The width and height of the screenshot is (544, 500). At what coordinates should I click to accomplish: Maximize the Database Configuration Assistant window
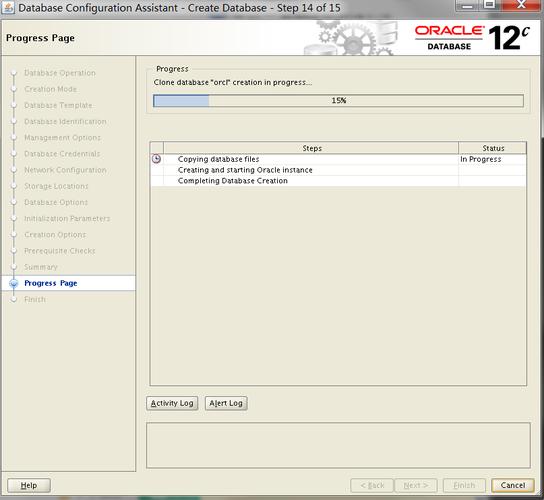pyautogui.click(x=490, y=5)
